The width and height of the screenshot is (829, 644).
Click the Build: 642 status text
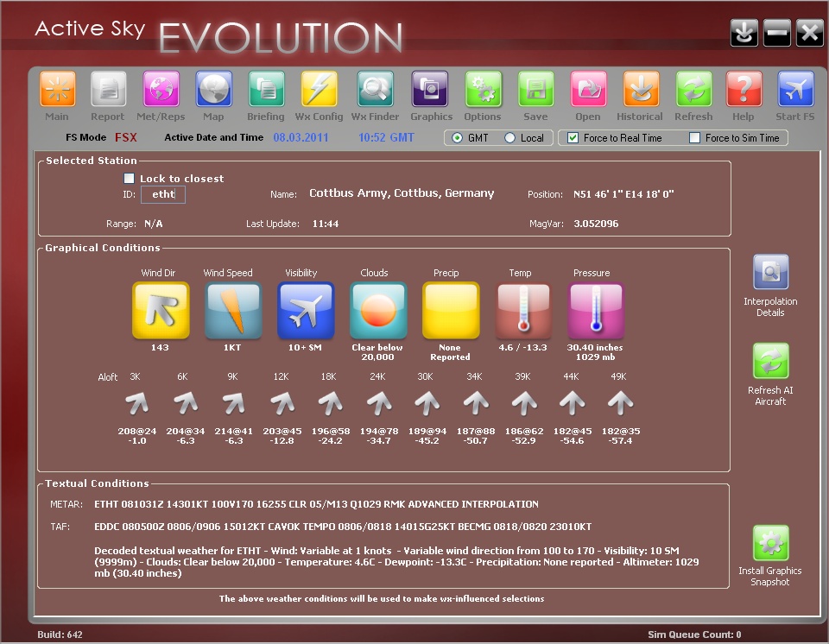pyautogui.click(x=60, y=635)
